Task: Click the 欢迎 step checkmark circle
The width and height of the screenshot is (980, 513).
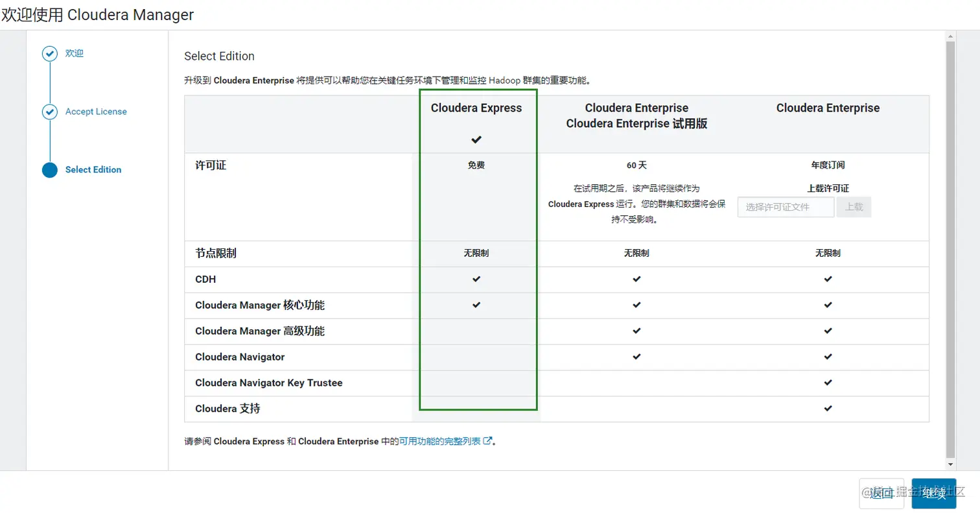Action: pyautogui.click(x=50, y=53)
